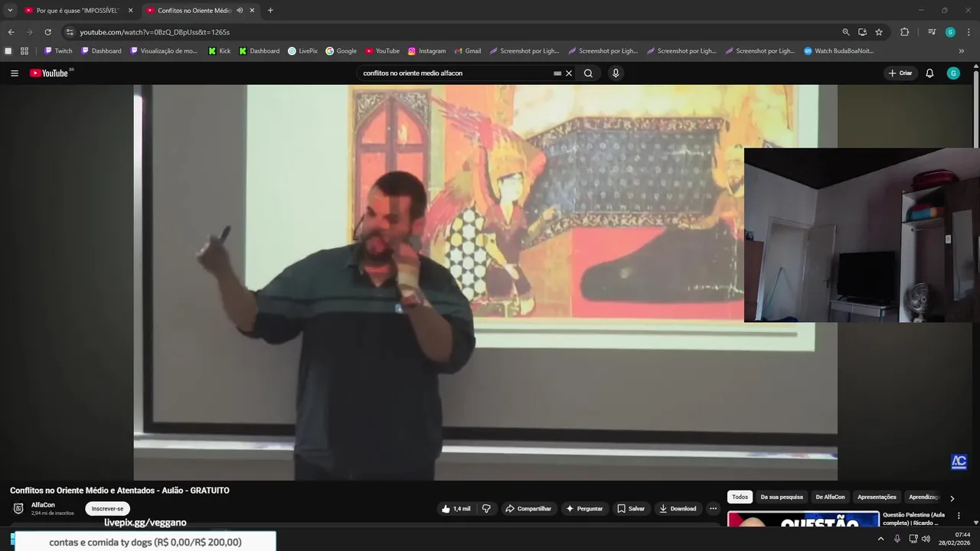View site information icon in address bar
980x551 pixels.
pyautogui.click(x=70, y=32)
